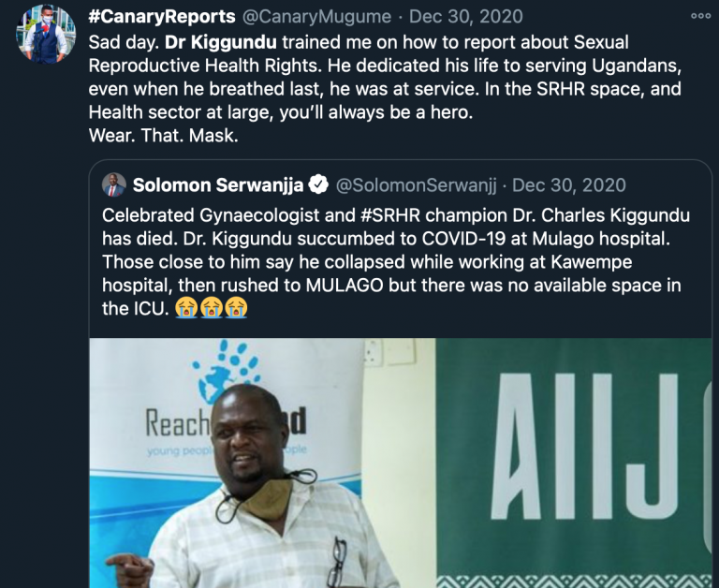Open the tweet's three-dot more options menu
This screenshot has height=588, width=719.
click(x=700, y=16)
